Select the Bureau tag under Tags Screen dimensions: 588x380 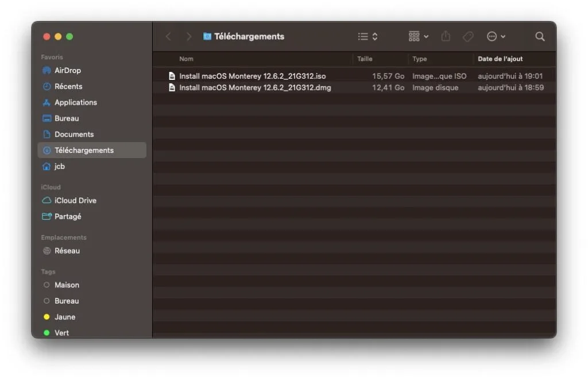tap(92, 301)
